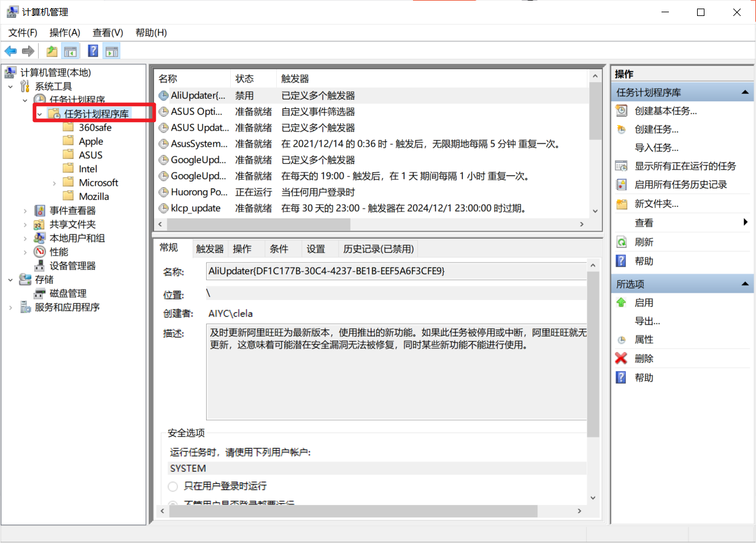Click the 共享文件夹 icon in tree
Image resolution: width=756 pixels, height=543 pixels.
coord(40,225)
